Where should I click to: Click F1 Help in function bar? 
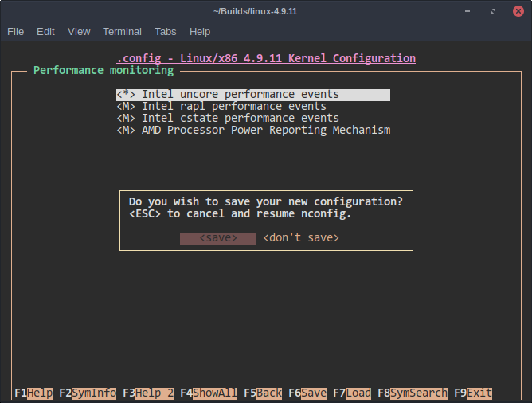tap(33, 393)
